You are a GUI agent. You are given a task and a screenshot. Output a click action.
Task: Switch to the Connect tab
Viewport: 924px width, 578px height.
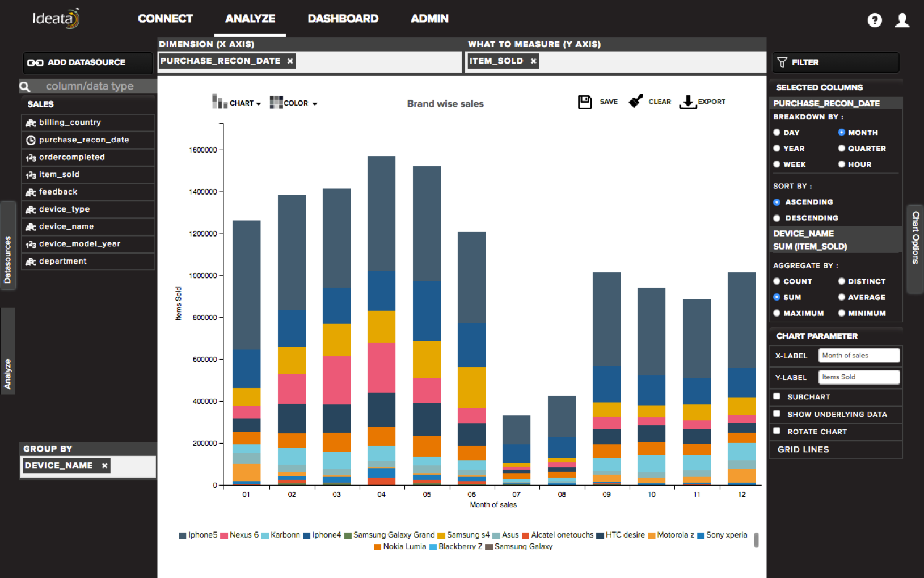click(166, 19)
